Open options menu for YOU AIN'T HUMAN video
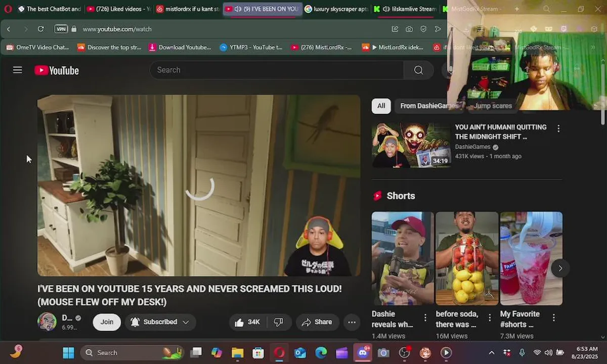The image size is (607, 364). pyautogui.click(x=558, y=128)
